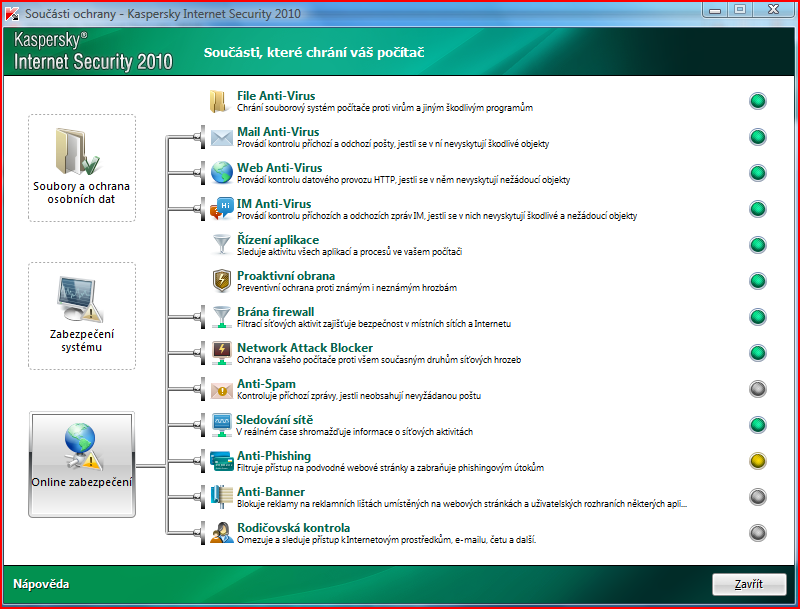Open the File Anti-Virus link
Viewport: 800px width, 609px height.
pos(276,95)
